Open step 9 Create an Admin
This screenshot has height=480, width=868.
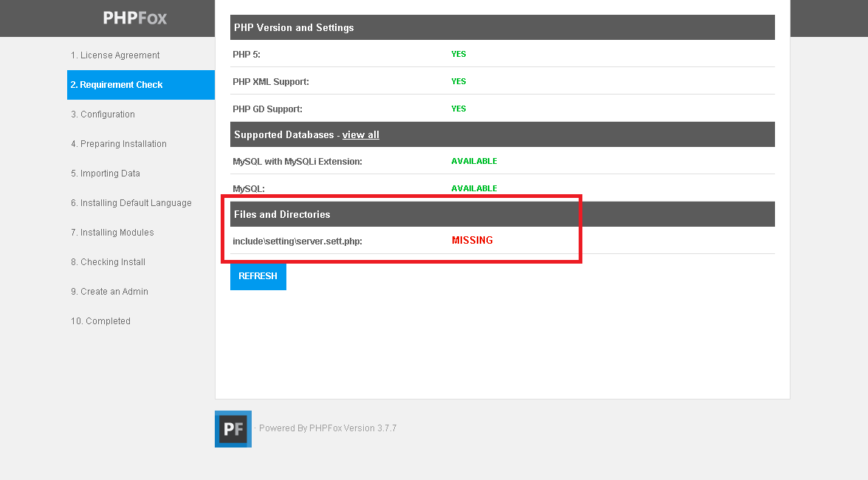[x=109, y=291]
